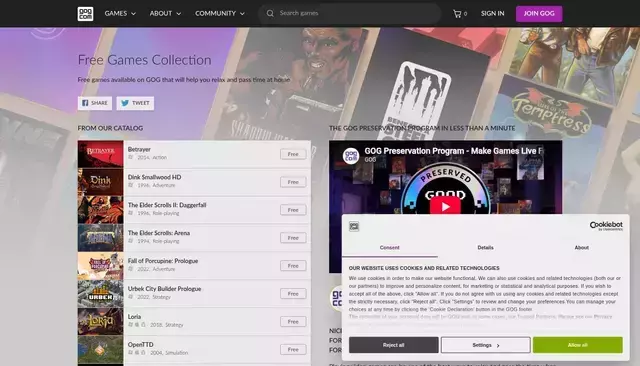Open The Elder Scrolls II: Daggerfall title
The image size is (640, 366).
(x=167, y=205)
